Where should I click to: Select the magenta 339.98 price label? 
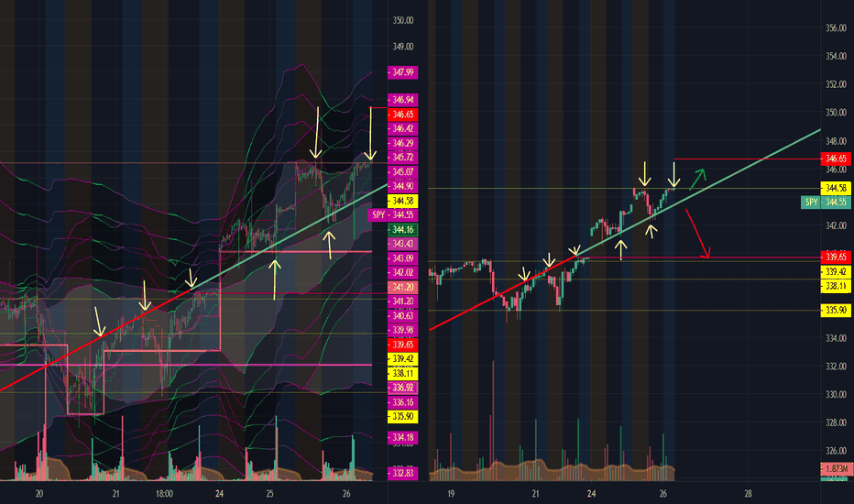[402, 330]
